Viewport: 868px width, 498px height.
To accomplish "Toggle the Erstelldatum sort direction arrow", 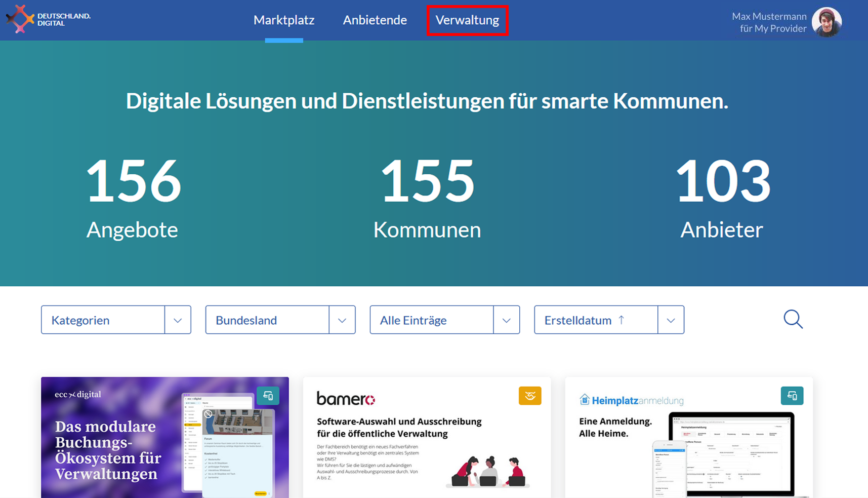I will click(x=622, y=320).
